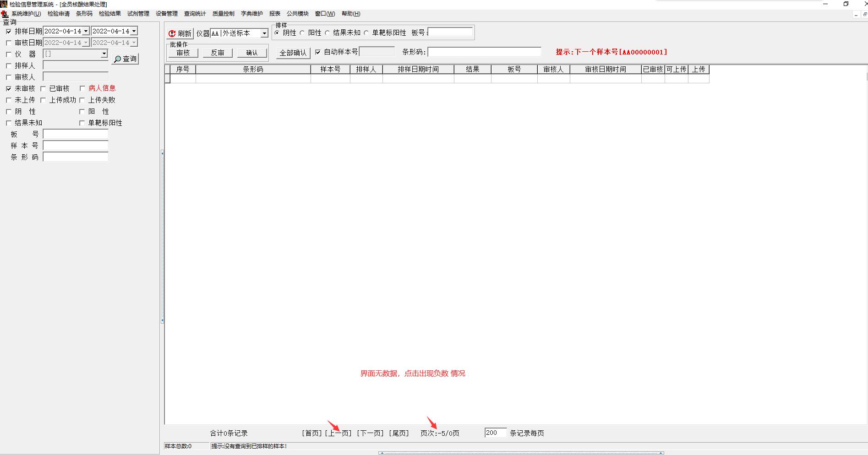
Task: Open the 排样日期 start date dropdown
Action: pyautogui.click(x=86, y=31)
